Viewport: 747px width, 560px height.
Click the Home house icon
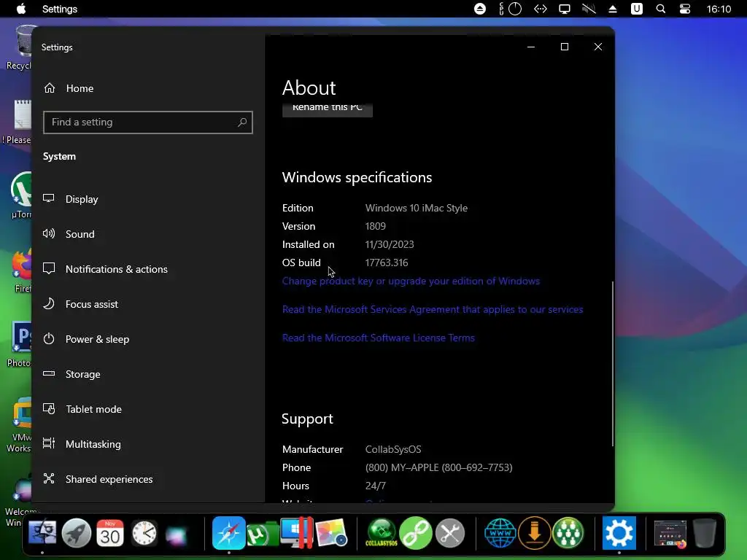pos(50,87)
